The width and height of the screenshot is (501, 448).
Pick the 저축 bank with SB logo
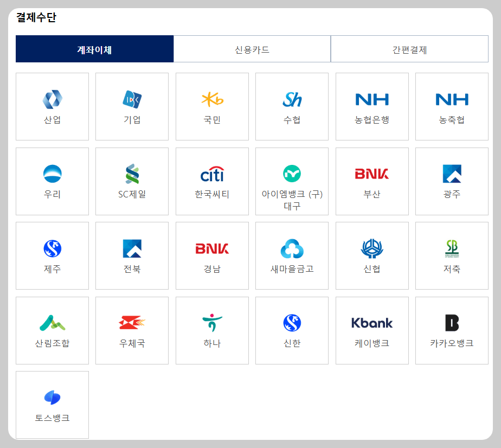point(452,255)
